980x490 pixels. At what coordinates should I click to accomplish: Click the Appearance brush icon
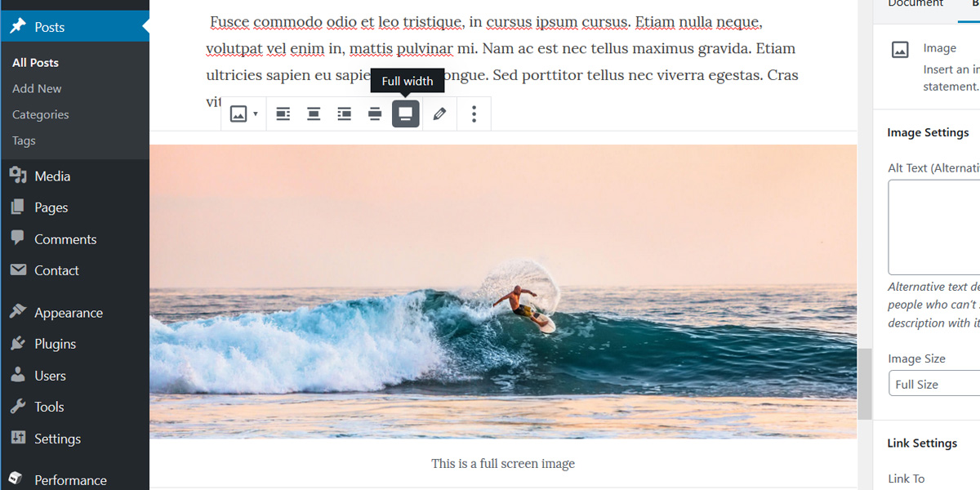click(x=18, y=312)
